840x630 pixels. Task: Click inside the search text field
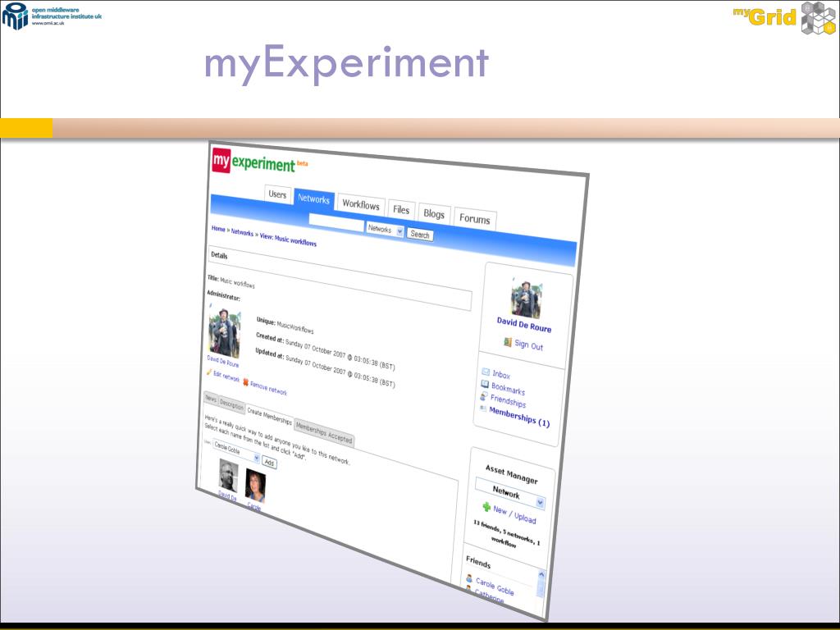point(336,221)
